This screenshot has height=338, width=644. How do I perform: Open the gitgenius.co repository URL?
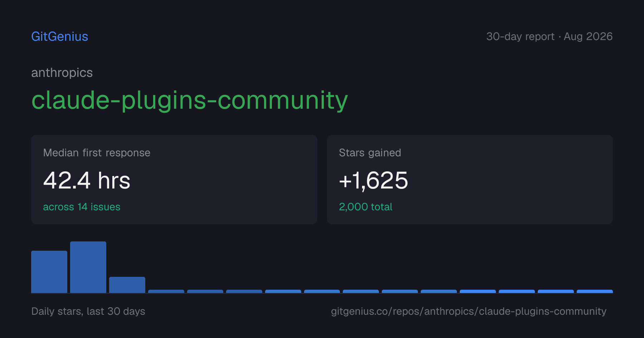coord(469,311)
